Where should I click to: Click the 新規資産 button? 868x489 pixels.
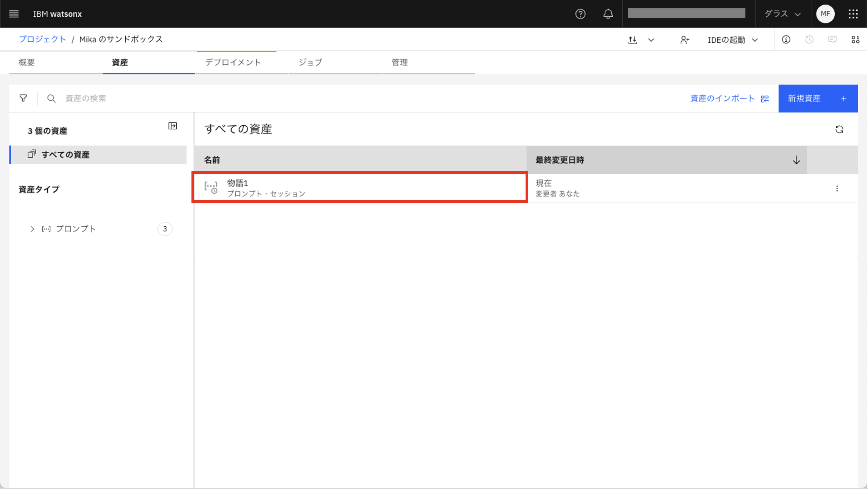(x=817, y=98)
